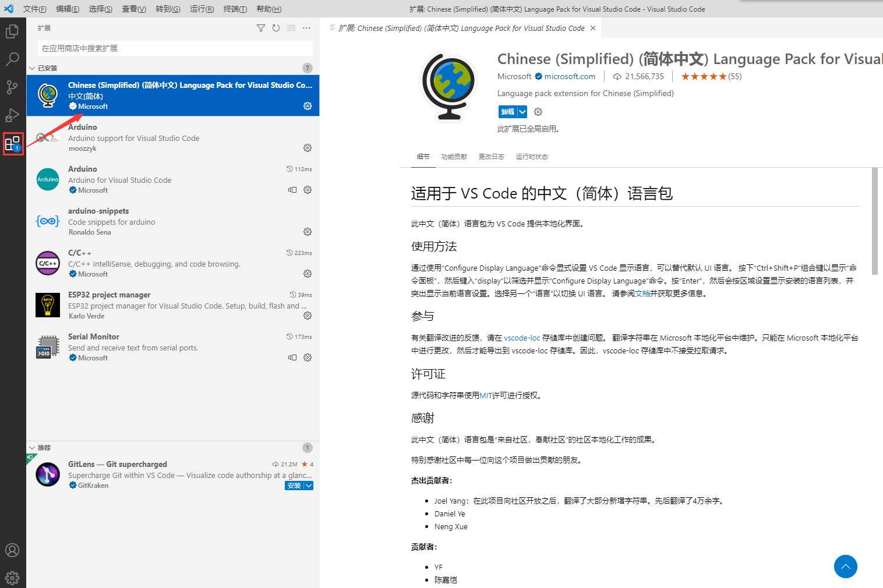Click the detail page vertical scrollbar
The width and height of the screenshot is (883, 588).
(x=874, y=221)
